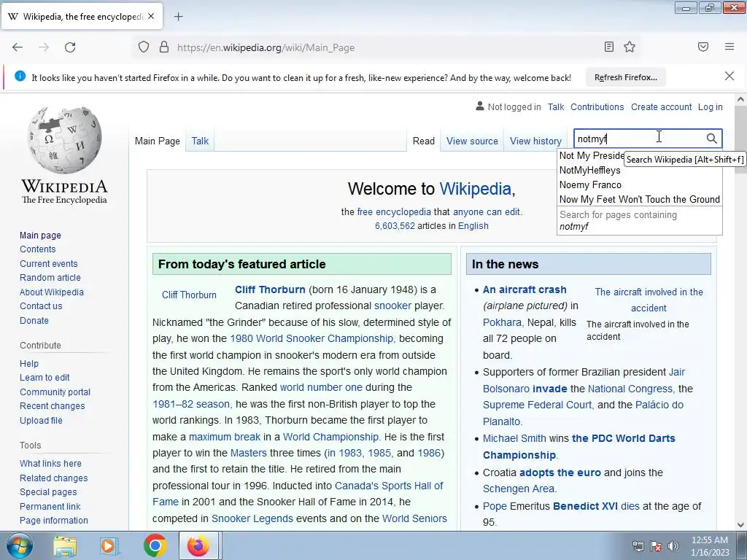The height and width of the screenshot is (560, 747).
Task: Open Recent changes sidebar link
Action: [53, 406]
